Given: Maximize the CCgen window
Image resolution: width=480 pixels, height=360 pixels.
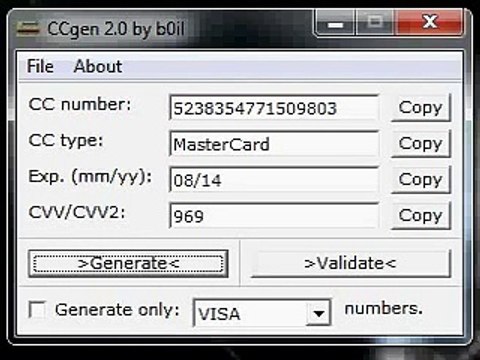Looking at the screenshot, I should [x=375, y=23].
